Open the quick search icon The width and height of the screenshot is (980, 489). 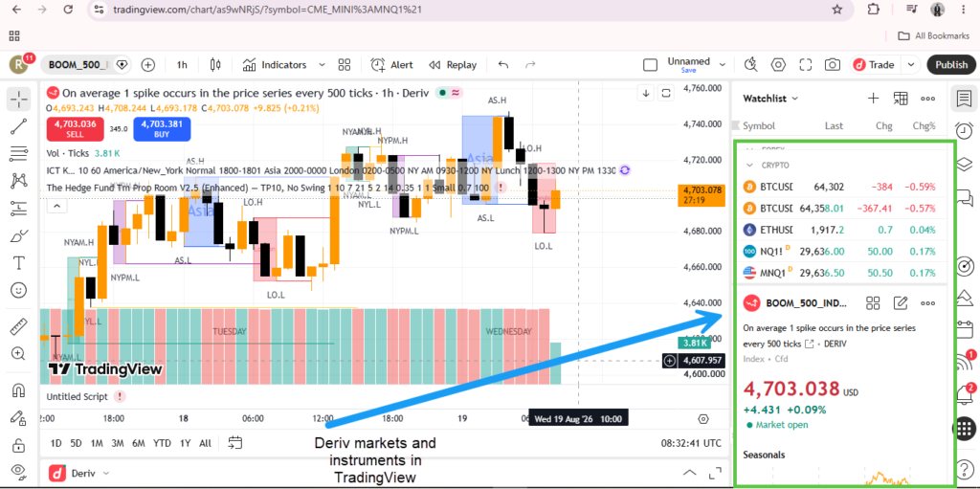click(750, 64)
